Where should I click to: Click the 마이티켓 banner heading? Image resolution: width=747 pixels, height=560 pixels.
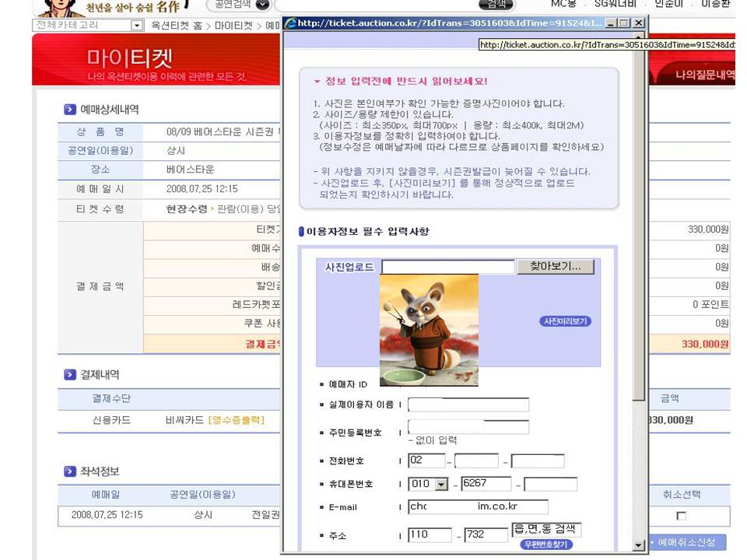(x=130, y=58)
